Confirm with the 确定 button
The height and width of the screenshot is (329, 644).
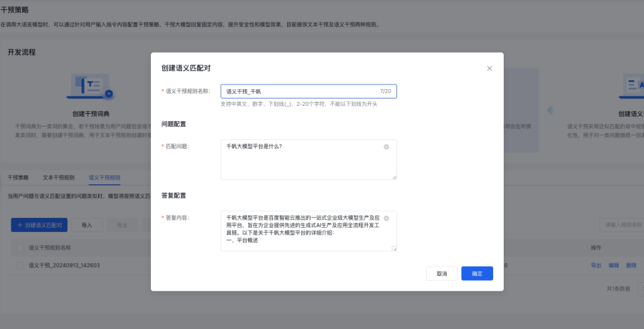477,273
